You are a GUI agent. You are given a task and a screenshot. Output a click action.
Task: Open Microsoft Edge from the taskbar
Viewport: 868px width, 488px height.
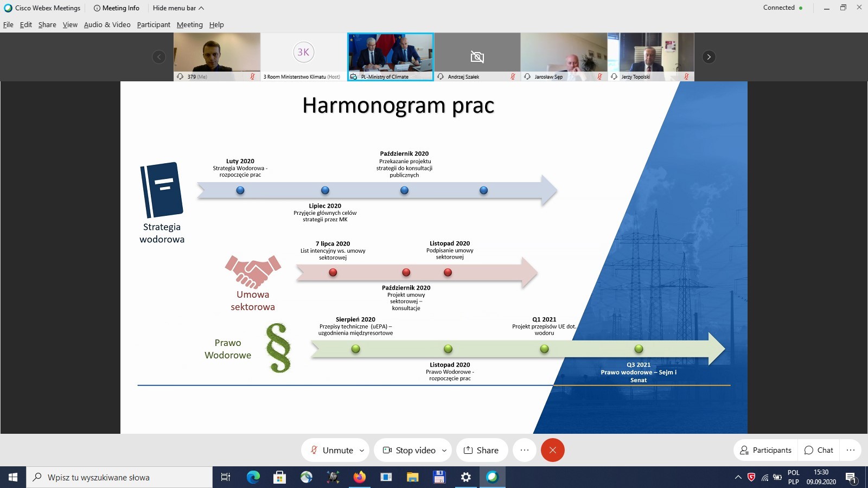(x=253, y=477)
